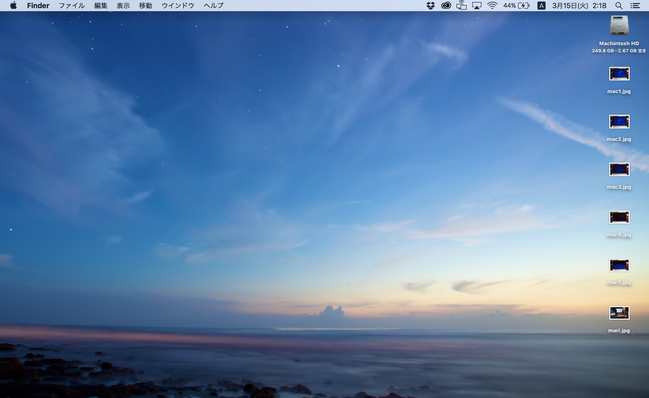The width and height of the screenshot is (649, 398).
Task: Open Spotlight search magnifier
Action: (618, 5)
